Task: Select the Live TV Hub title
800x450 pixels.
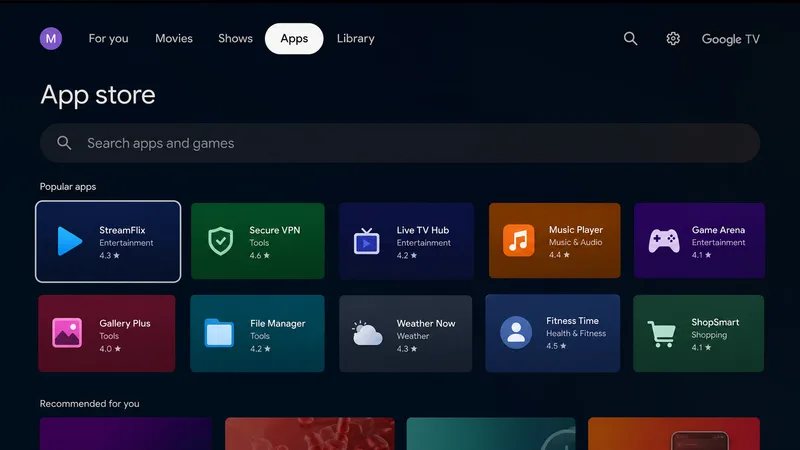Action: click(x=423, y=230)
